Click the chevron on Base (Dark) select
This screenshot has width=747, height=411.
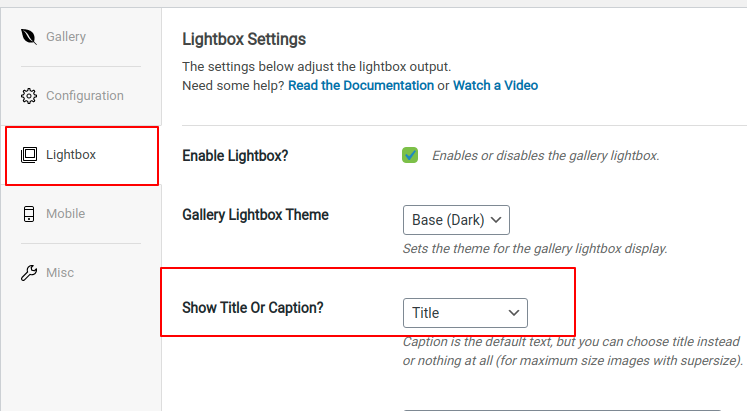pos(496,220)
